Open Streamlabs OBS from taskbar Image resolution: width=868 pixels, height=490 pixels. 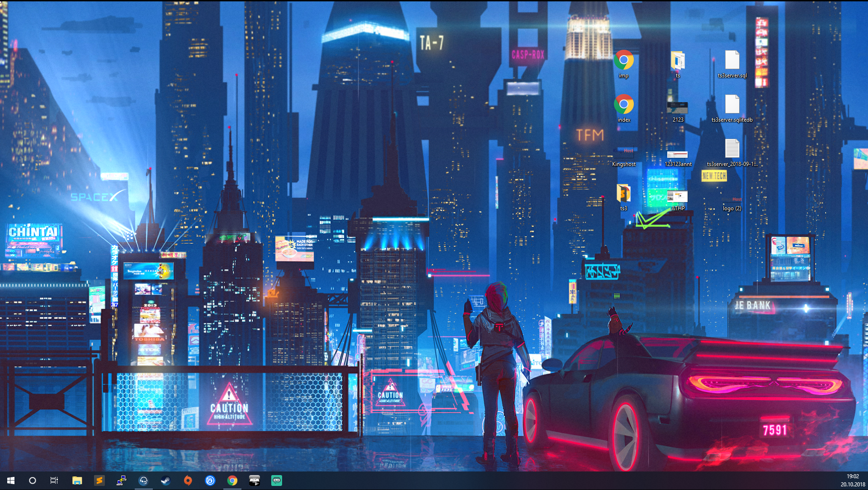(276, 481)
